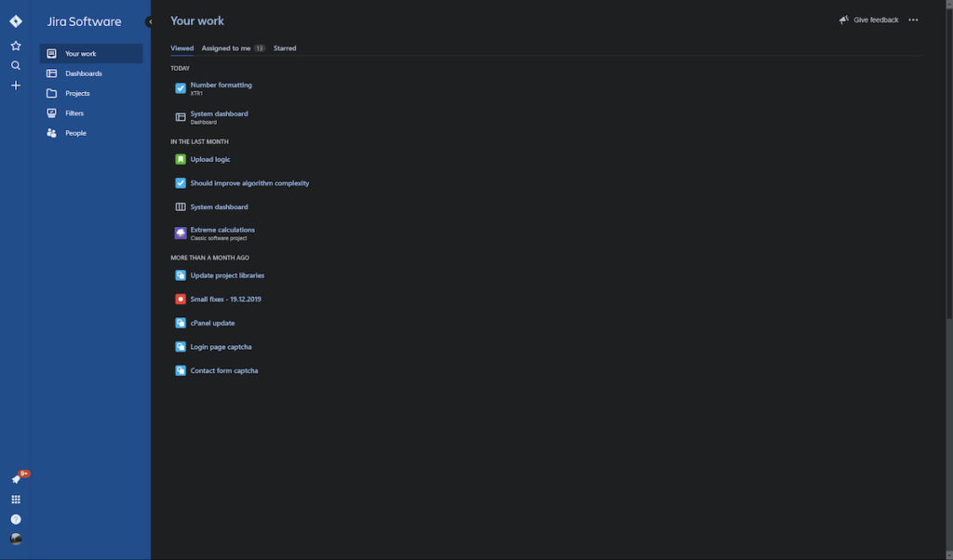This screenshot has height=560, width=953.
Task: Open Help via the question mark icon
Action: click(15, 518)
